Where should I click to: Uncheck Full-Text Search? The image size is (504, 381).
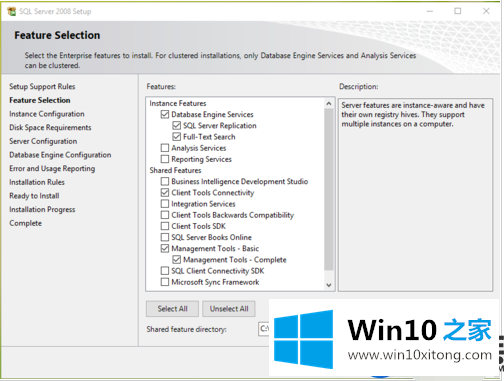[x=176, y=137]
